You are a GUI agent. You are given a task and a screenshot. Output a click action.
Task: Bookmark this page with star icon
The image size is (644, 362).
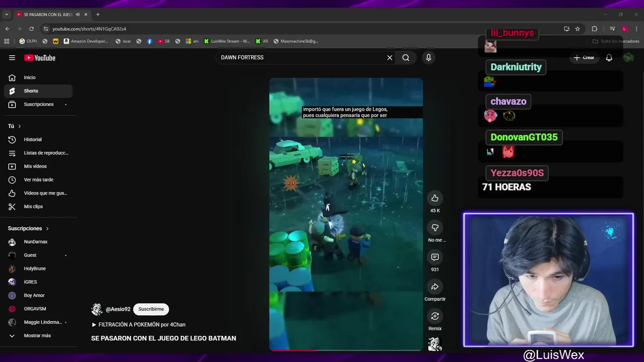coord(578,29)
